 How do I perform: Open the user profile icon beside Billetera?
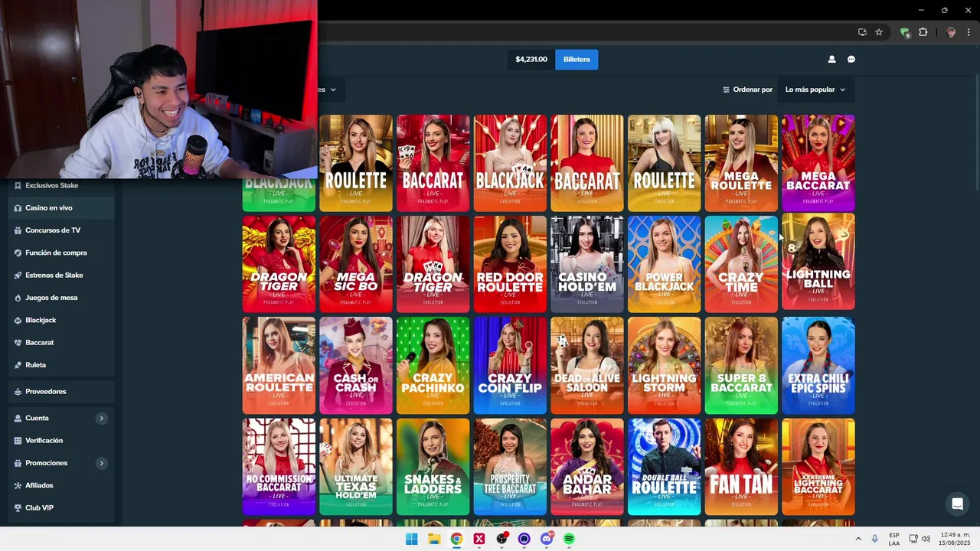point(831,59)
